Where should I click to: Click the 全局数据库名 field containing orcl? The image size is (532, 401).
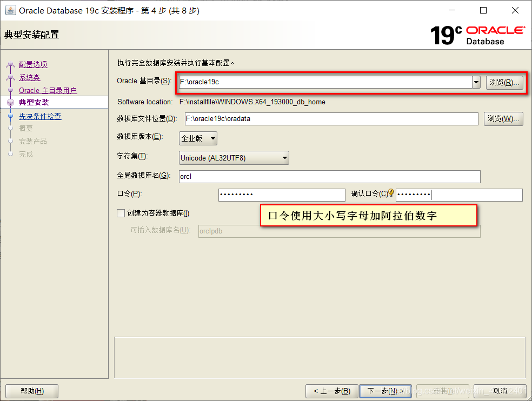coord(329,176)
